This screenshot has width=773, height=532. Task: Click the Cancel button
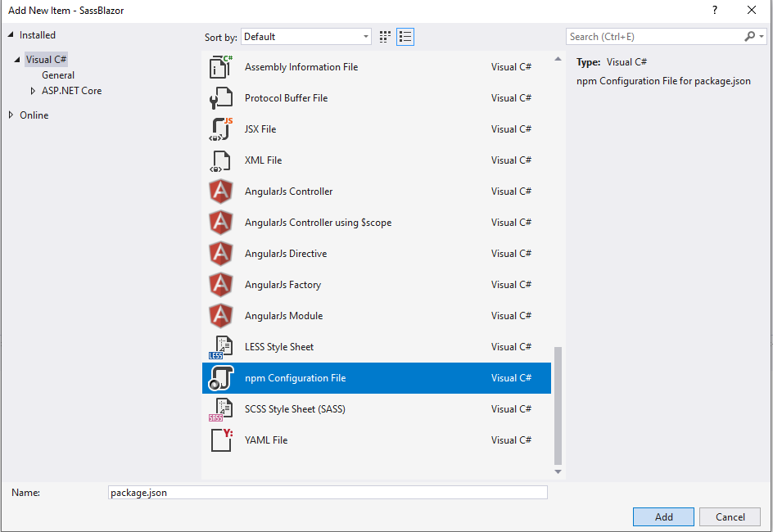click(x=730, y=516)
